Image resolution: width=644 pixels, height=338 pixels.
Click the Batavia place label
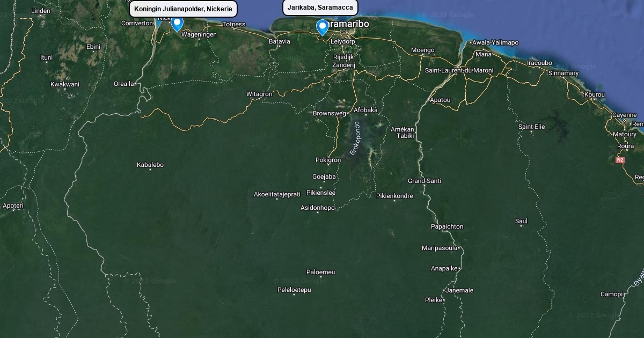(x=280, y=41)
